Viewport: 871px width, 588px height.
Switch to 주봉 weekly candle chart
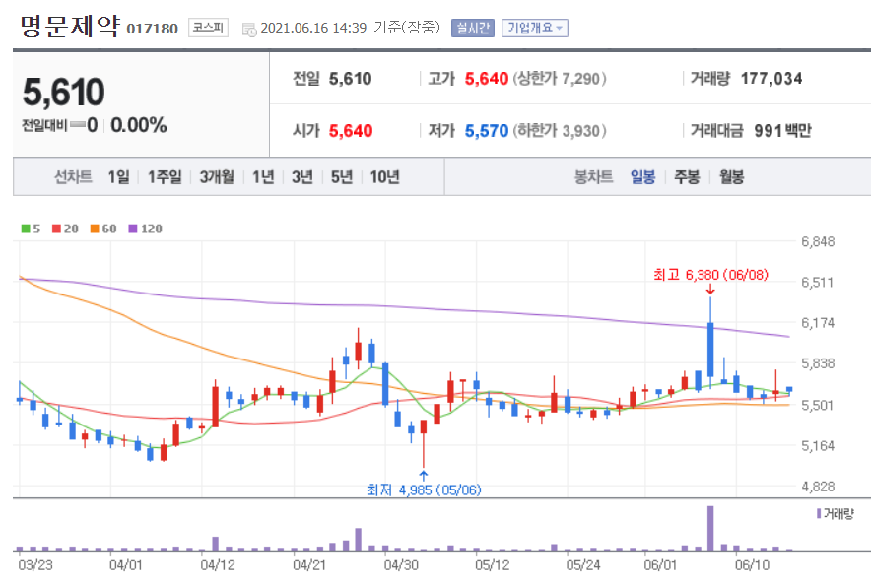pos(687,177)
